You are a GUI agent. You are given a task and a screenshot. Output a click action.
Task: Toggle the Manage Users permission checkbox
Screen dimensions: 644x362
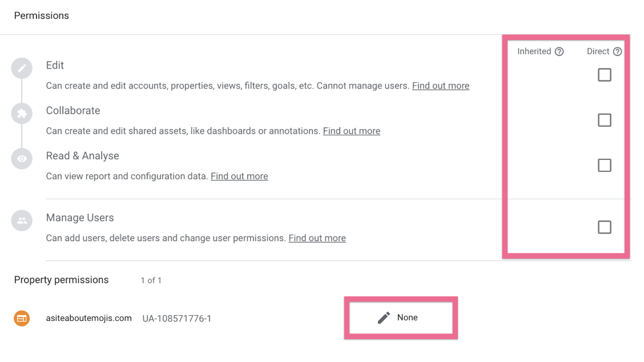pyautogui.click(x=604, y=227)
